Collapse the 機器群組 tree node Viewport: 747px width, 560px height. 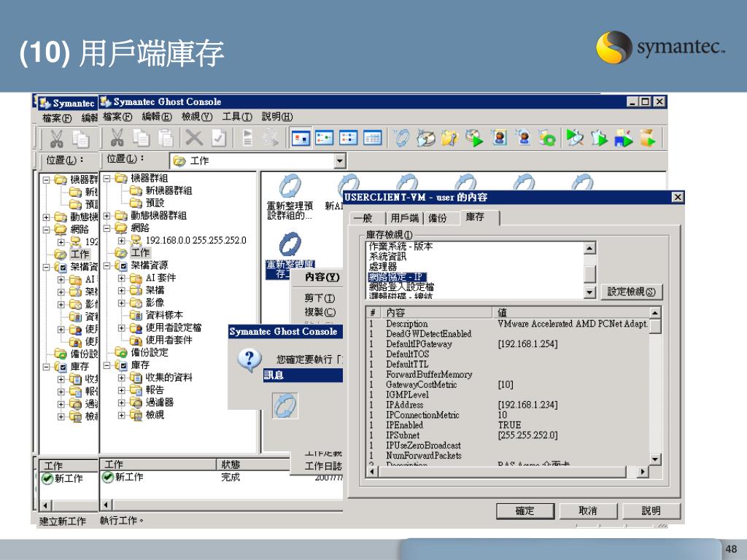coord(107,179)
